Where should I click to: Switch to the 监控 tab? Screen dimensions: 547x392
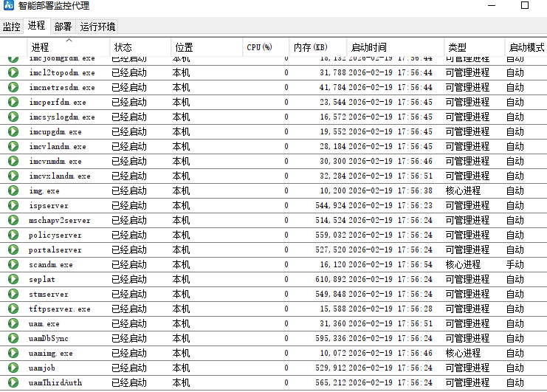pyautogui.click(x=12, y=27)
